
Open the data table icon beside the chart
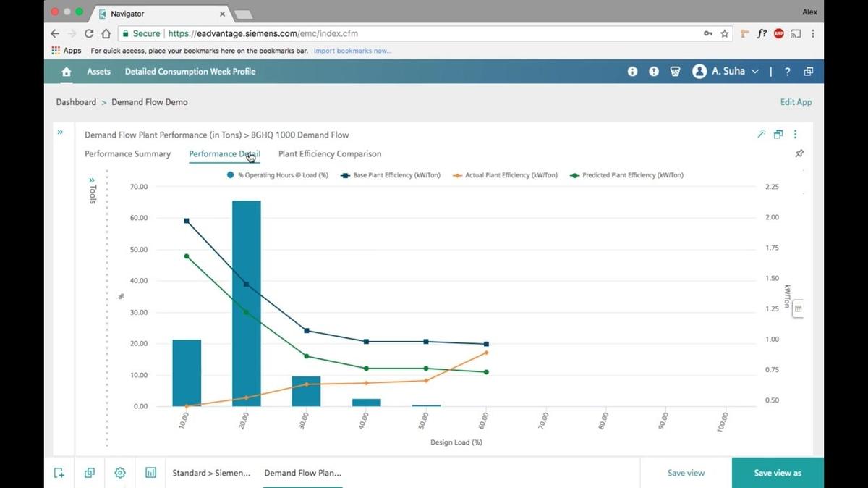coord(799,308)
